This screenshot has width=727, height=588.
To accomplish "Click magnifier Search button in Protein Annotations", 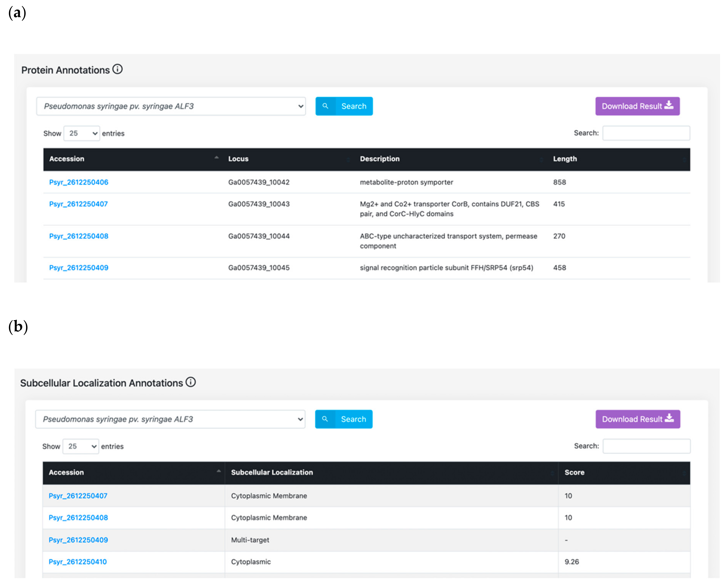I will 344,106.
